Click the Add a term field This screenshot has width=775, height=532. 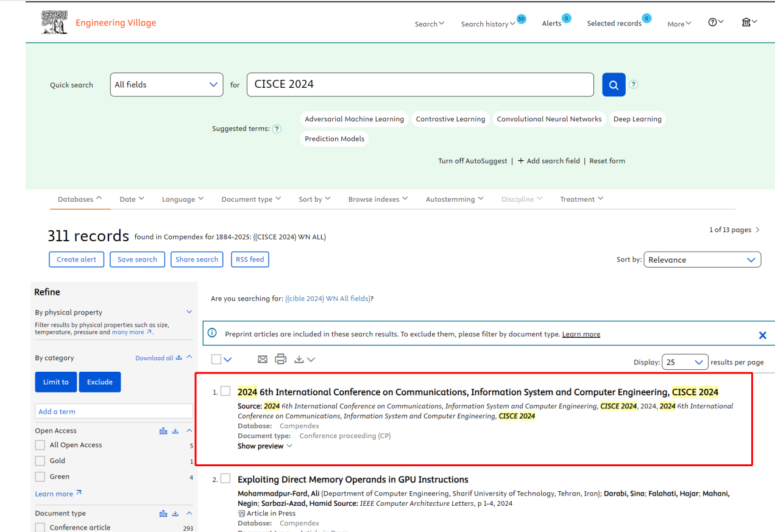[114, 411]
